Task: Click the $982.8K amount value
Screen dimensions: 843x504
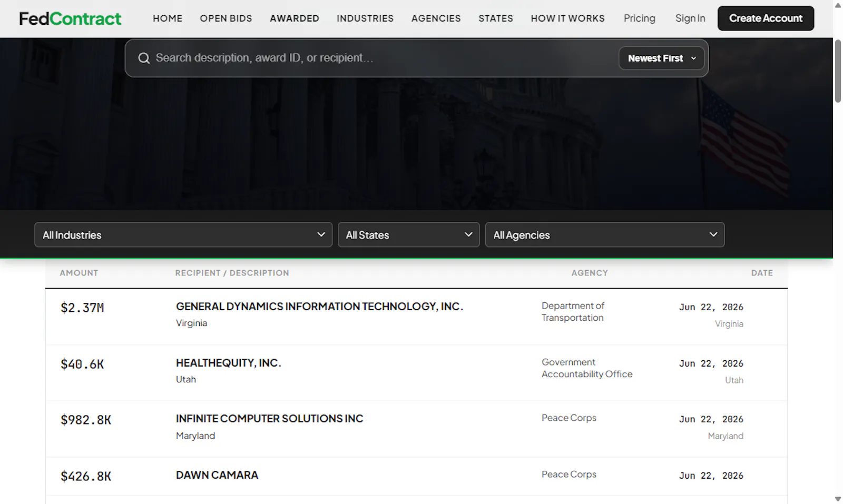Action: click(x=86, y=420)
